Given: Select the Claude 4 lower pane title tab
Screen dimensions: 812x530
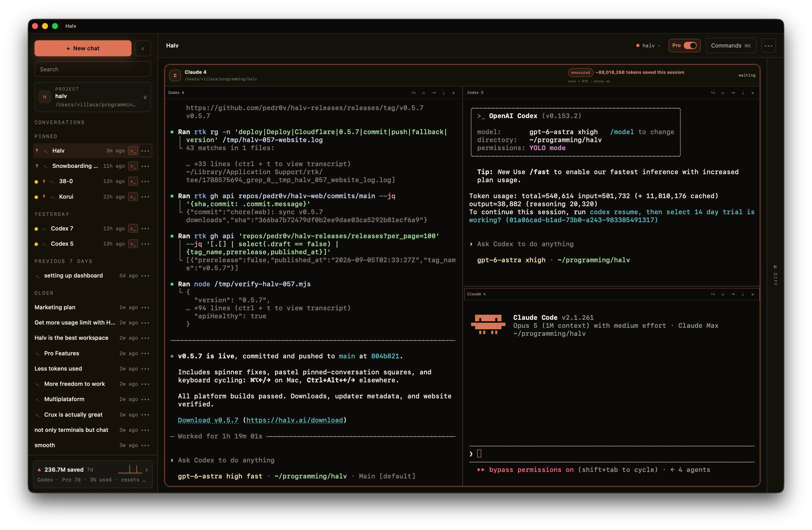Looking at the screenshot, I should pos(476,294).
